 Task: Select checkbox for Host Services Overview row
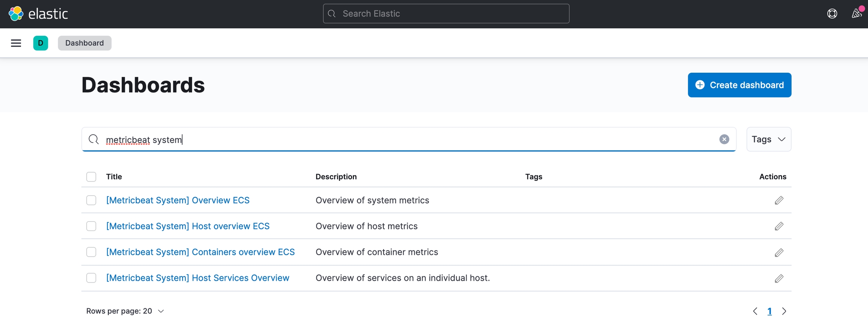coord(91,278)
